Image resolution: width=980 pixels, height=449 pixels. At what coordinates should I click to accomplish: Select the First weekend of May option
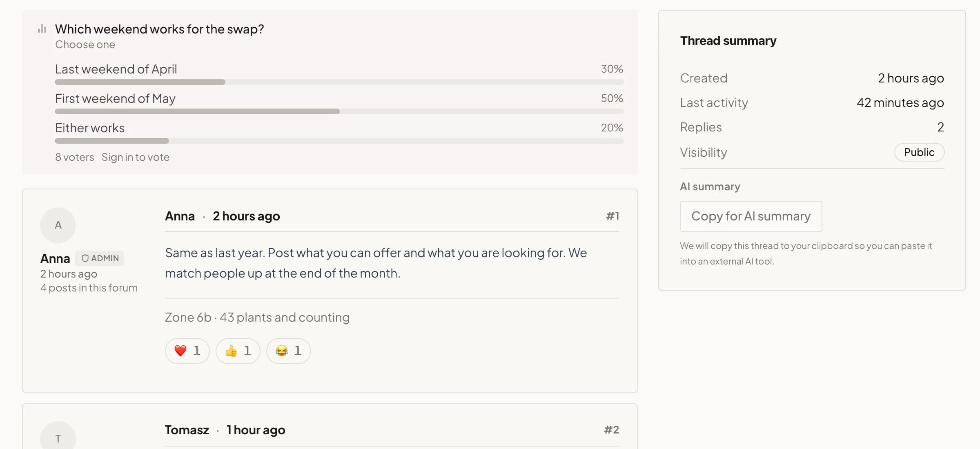pyautogui.click(x=339, y=103)
